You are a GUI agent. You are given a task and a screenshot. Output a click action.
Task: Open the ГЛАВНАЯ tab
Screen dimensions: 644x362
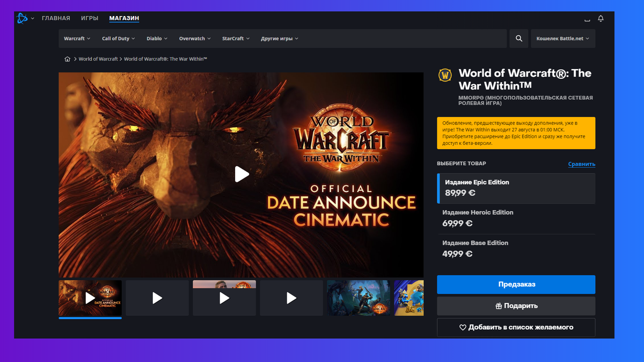(x=56, y=18)
